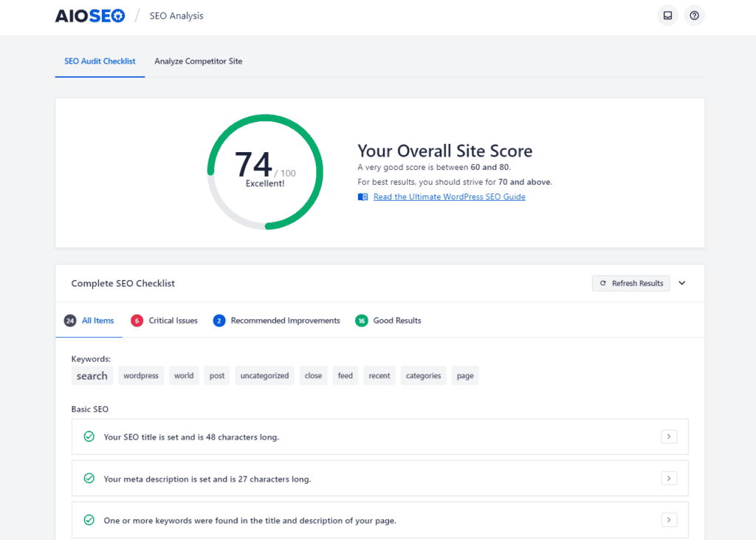Screen dimensions: 756x540
Task: Expand the keywords found result row
Action: tap(668, 520)
